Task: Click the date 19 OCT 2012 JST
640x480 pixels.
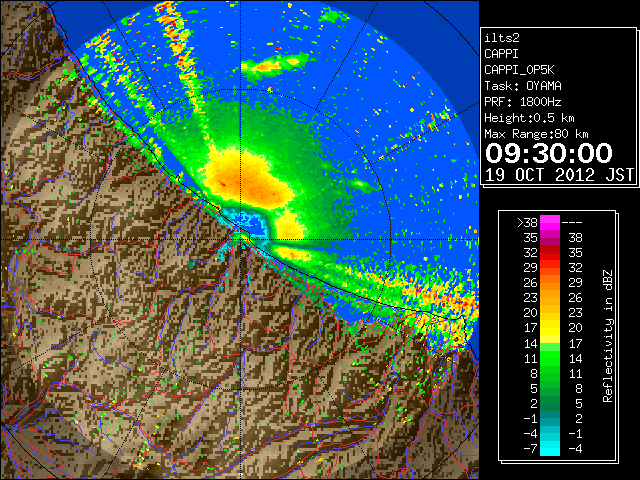Action: tap(559, 175)
